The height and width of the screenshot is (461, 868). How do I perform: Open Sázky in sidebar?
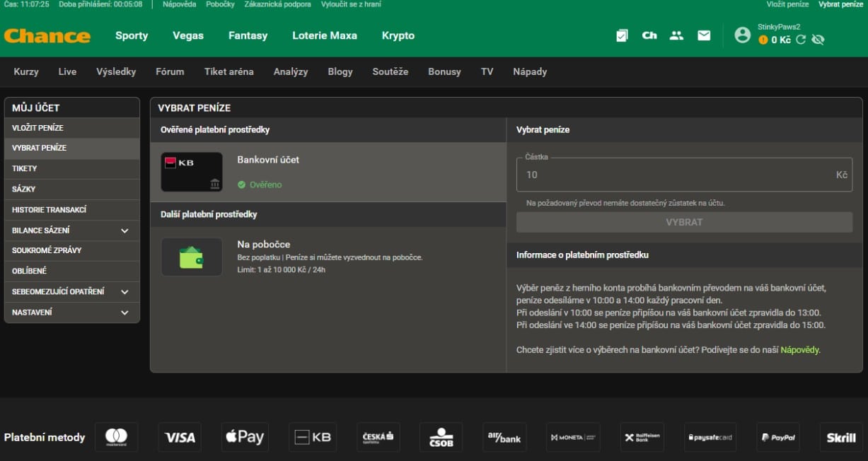click(x=72, y=189)
